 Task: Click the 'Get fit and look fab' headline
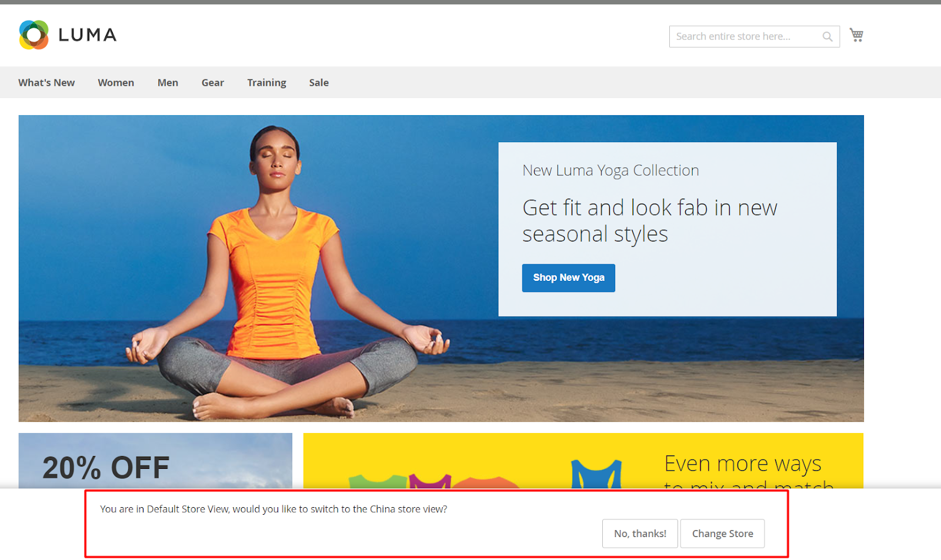point(649,220)
